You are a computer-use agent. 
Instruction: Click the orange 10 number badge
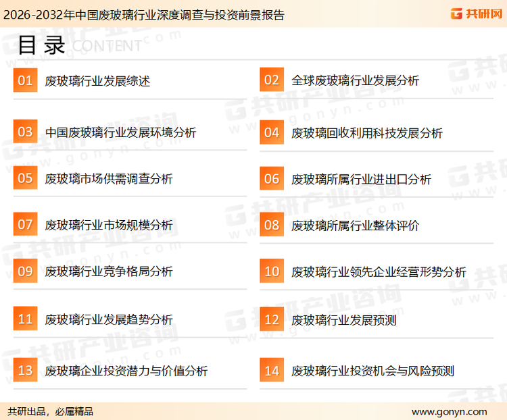(272, 271)
